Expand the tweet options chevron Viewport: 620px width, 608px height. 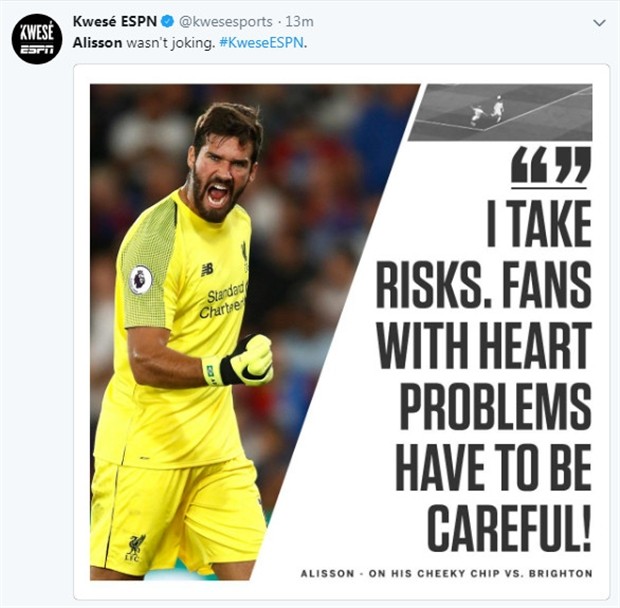(x=599, y=23)
